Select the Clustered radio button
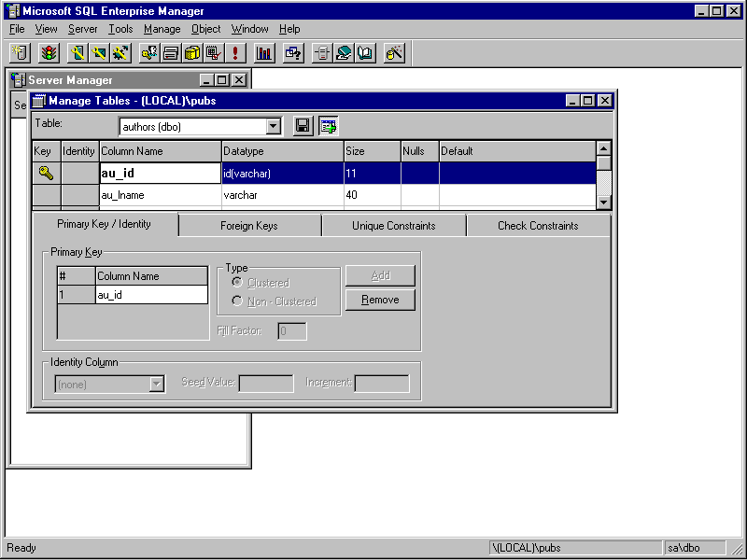This screenshot has width=747, height=560. [x=237, y=283]
